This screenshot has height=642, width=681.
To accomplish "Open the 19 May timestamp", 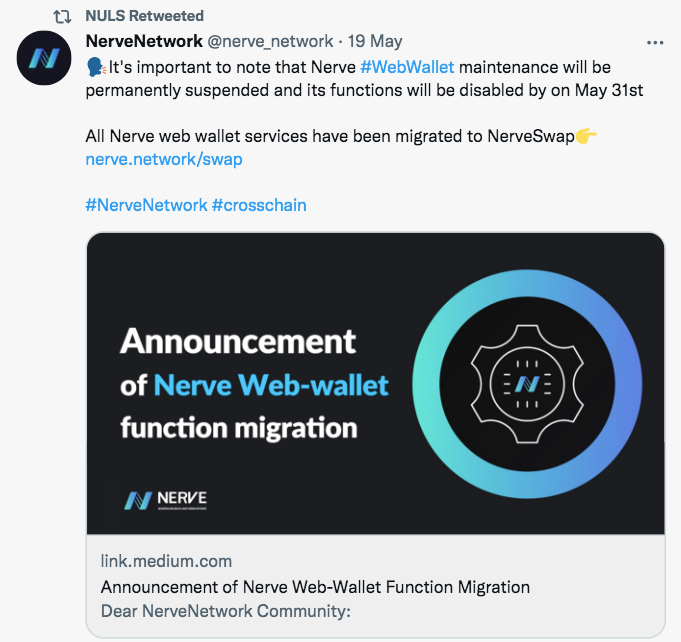I will click(375, 41).
